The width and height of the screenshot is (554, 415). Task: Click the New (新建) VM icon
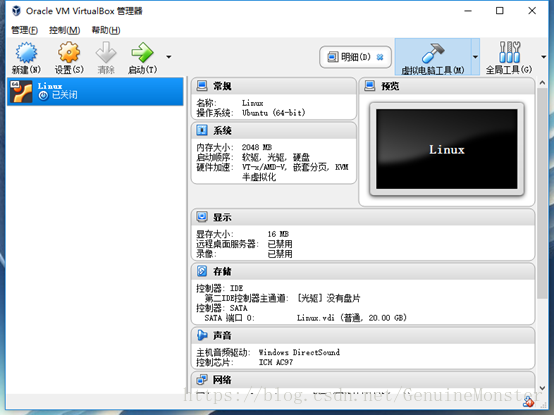click(26, 53)
